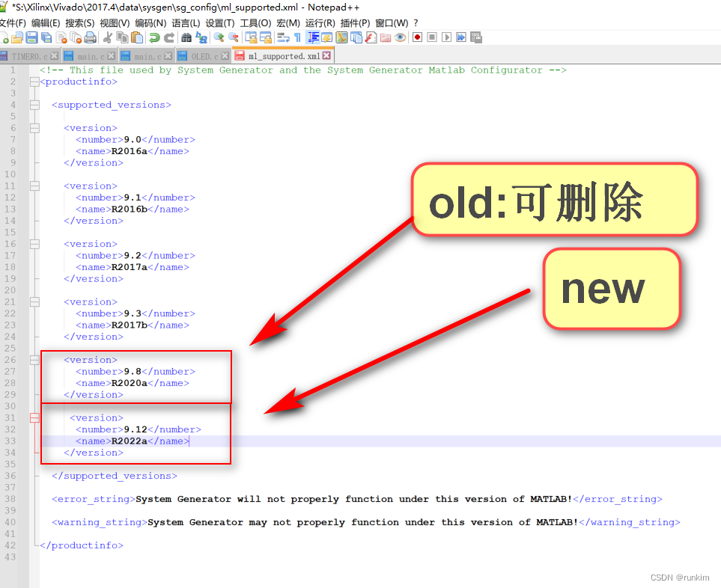721x588 pixels.
Task: Collapse the supported_versions fold marker
Action: pyautogui.click(x=34, y=105)
